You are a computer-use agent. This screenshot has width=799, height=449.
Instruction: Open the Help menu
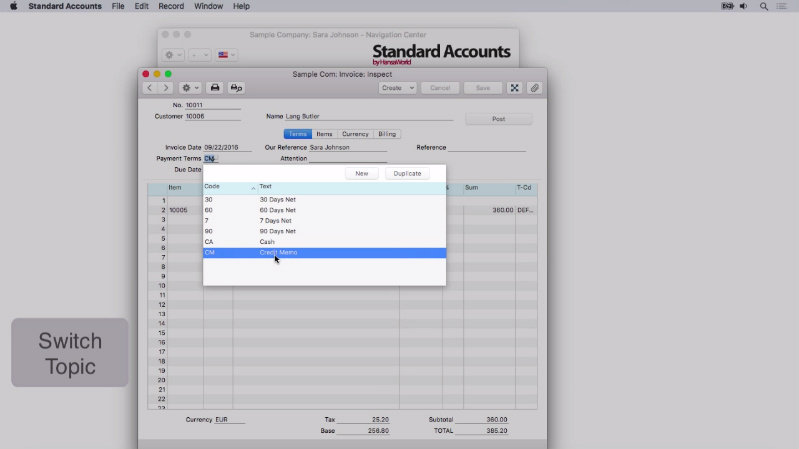241,6
